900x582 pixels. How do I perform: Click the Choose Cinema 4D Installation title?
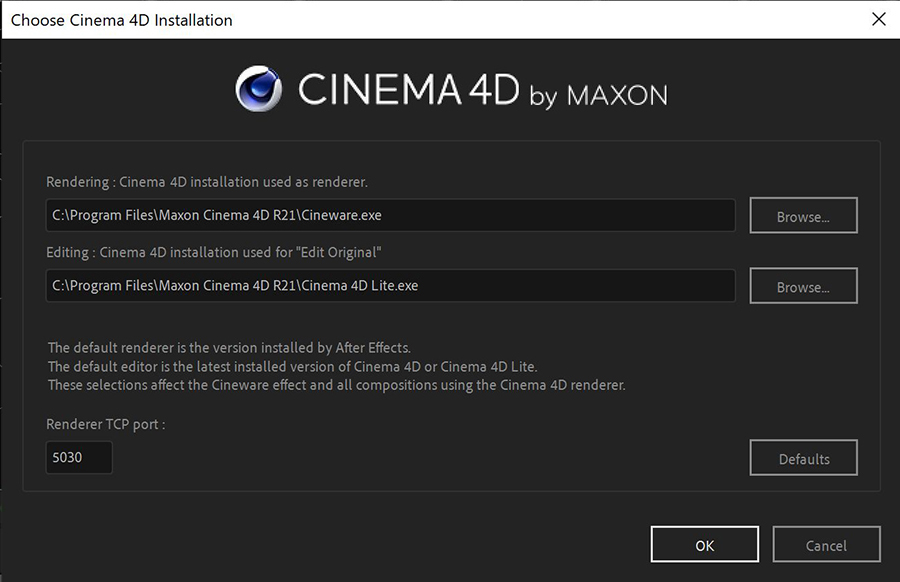(119, 19)
